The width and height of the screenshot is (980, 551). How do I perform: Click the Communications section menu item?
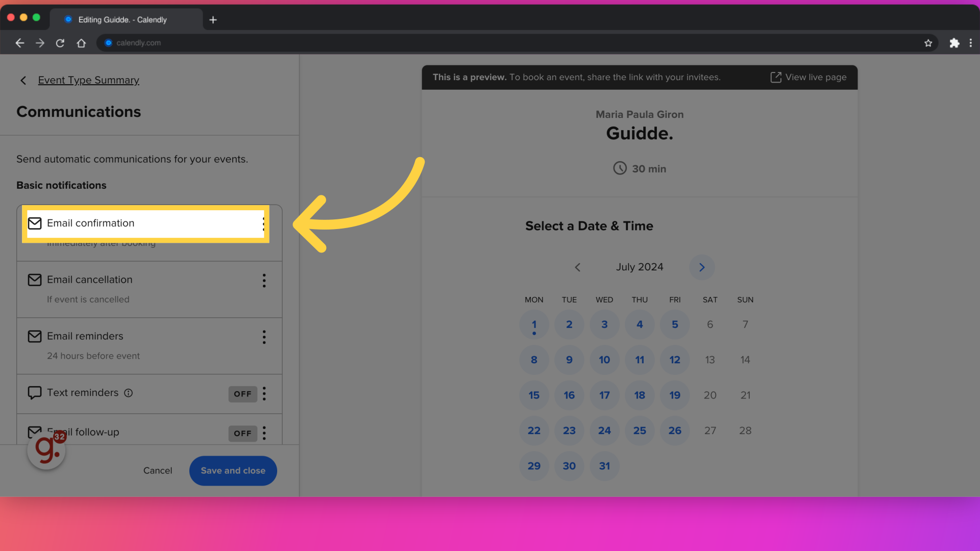pos(79,112)
